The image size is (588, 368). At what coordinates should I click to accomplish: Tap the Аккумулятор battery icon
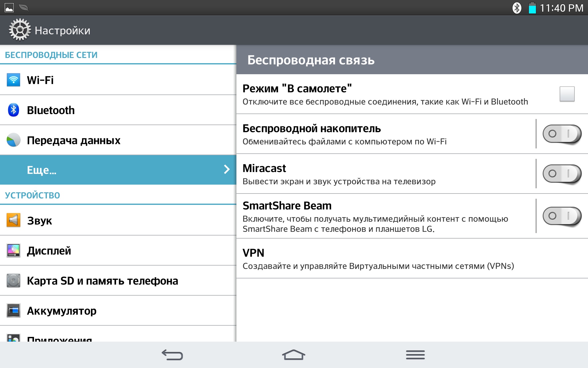(x=13, y=311)
